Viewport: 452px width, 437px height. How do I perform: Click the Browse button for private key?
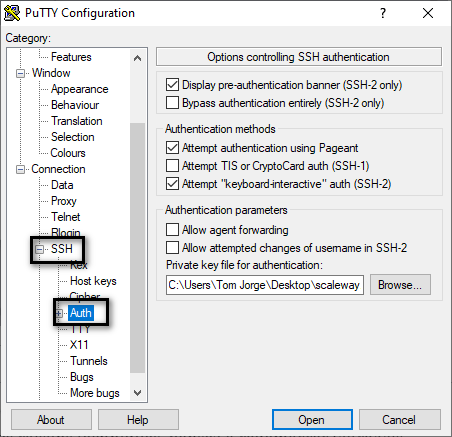[400, 285]
